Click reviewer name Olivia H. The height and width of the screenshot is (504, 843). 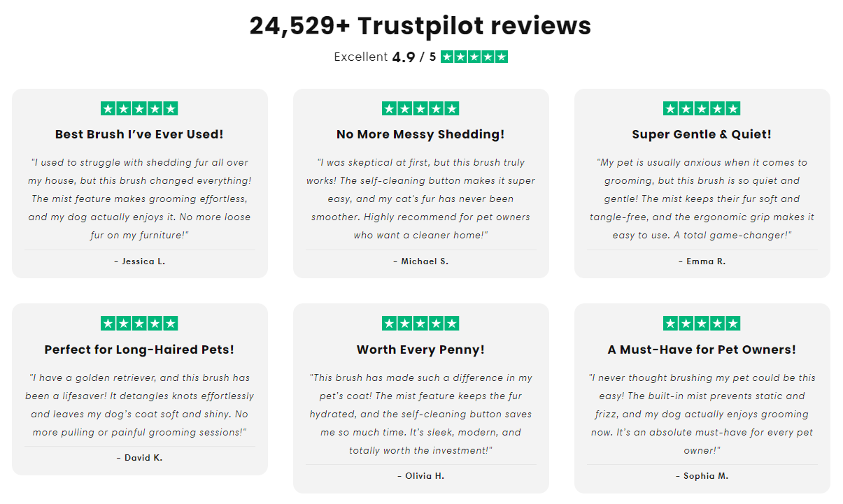(420, 476)
